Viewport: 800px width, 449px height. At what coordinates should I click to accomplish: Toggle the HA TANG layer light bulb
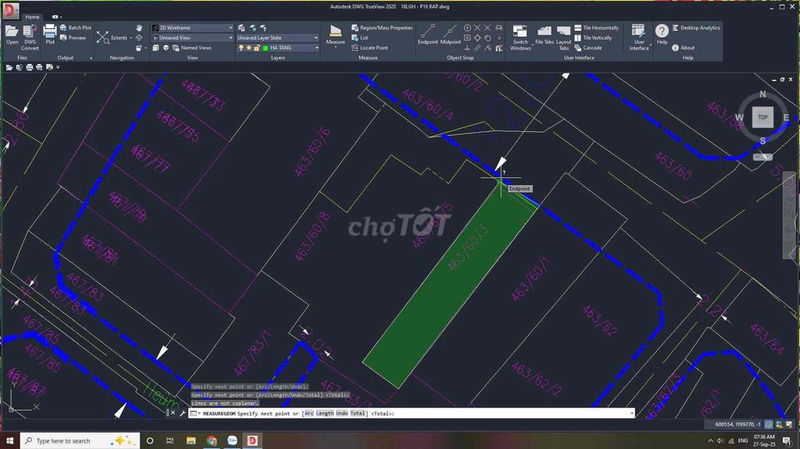(240, 48)
